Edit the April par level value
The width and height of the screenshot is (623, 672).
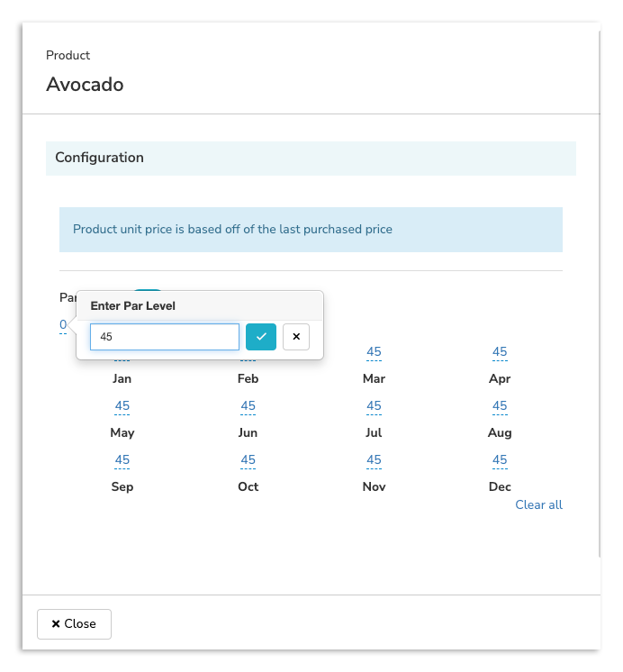pyautogui.click(x=500, y=352)
